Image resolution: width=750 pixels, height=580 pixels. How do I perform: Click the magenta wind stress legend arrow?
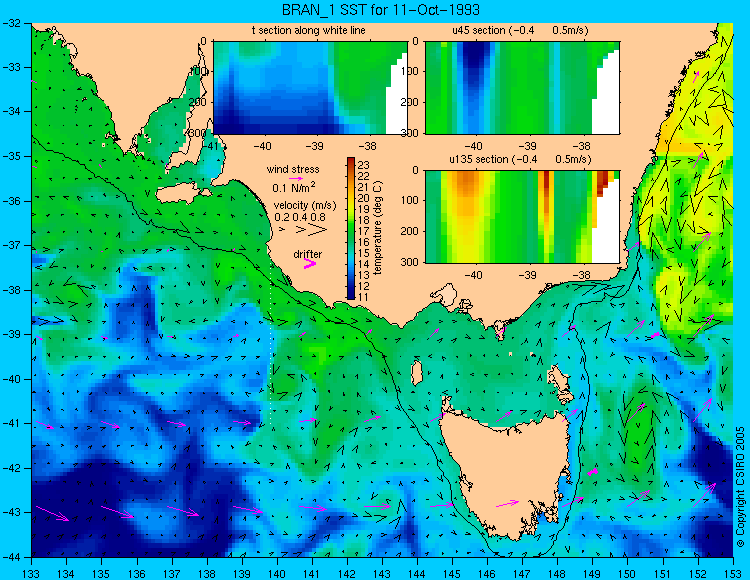(295, 178)
